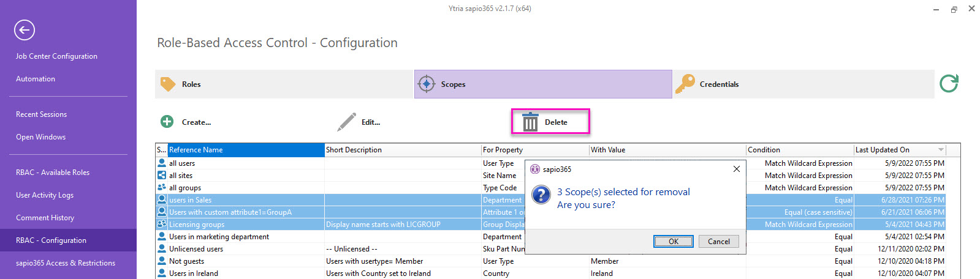Sort by Last Updated On dropdown arrow
The height and width of the screenshot is (279, 980).
pos(941,150)
